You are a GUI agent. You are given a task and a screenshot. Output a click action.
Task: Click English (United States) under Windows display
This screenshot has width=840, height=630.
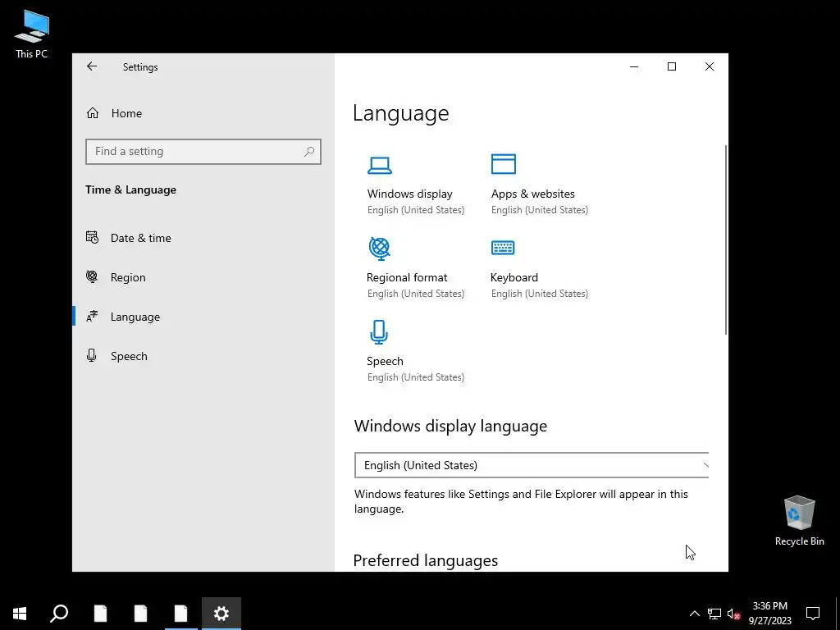[416, 210]
